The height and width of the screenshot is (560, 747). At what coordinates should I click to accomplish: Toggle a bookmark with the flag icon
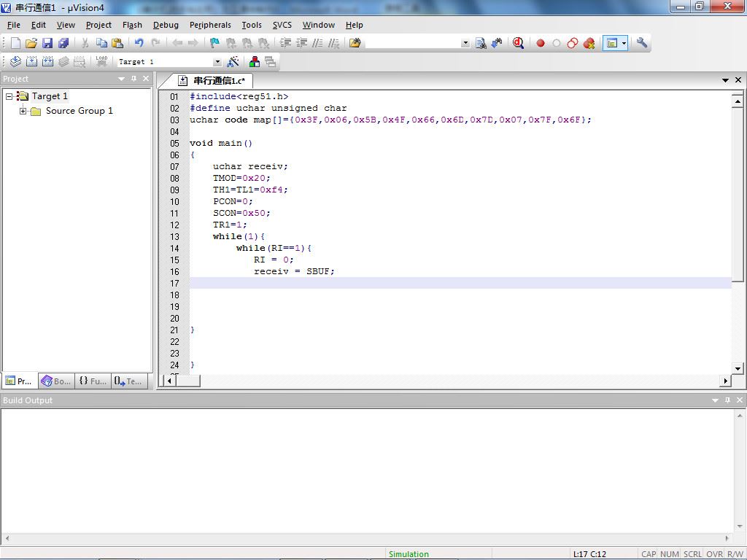point(214,43)
